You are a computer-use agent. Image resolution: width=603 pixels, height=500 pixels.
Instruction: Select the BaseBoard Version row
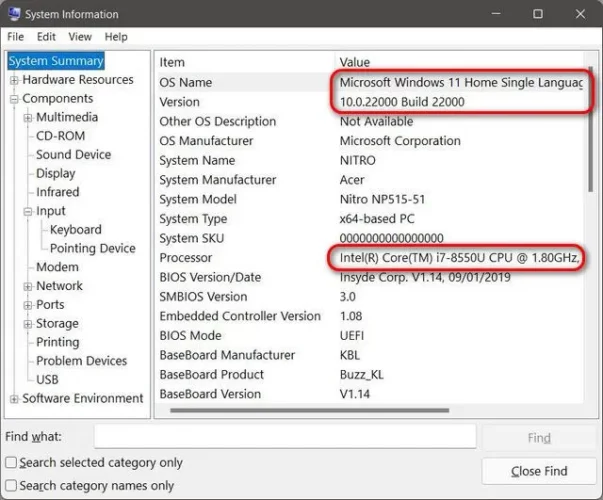click(x=371, y=394)
